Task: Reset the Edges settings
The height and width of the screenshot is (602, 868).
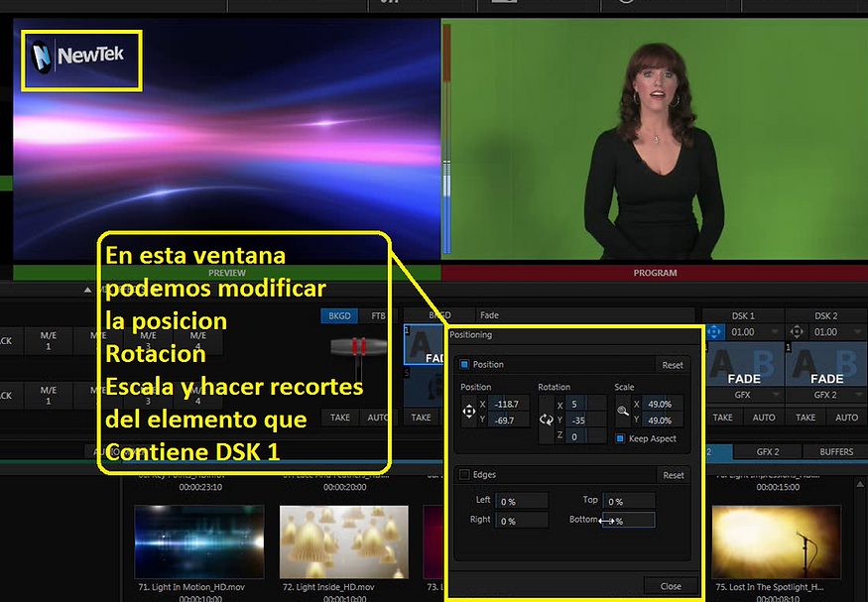Action: point(674,475)
